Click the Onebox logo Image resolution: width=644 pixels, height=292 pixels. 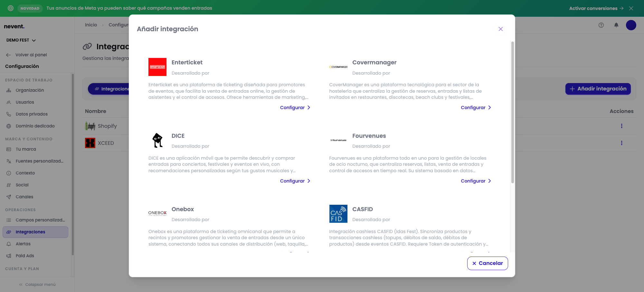pos(157,213)
